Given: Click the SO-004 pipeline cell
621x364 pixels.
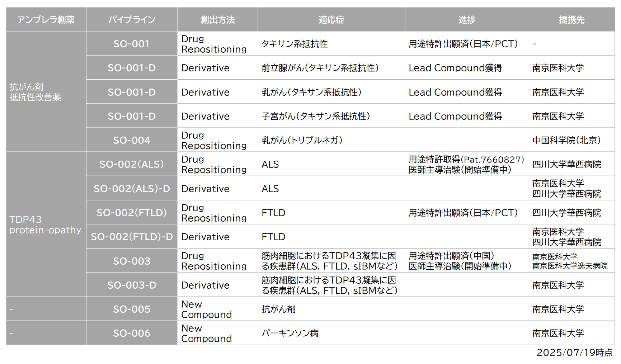Looking at the screenshot, I should (x=132, y=140).
